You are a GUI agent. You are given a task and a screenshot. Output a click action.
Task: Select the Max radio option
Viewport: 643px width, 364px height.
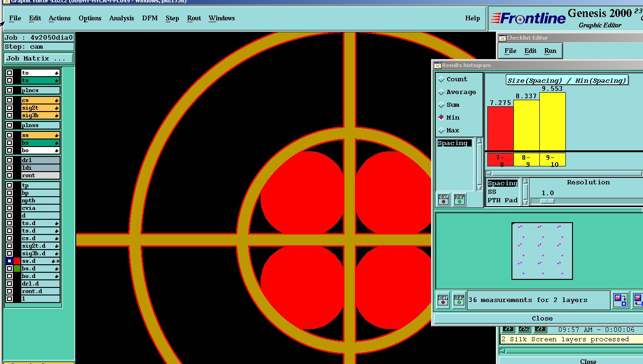(x=441, y=130)
